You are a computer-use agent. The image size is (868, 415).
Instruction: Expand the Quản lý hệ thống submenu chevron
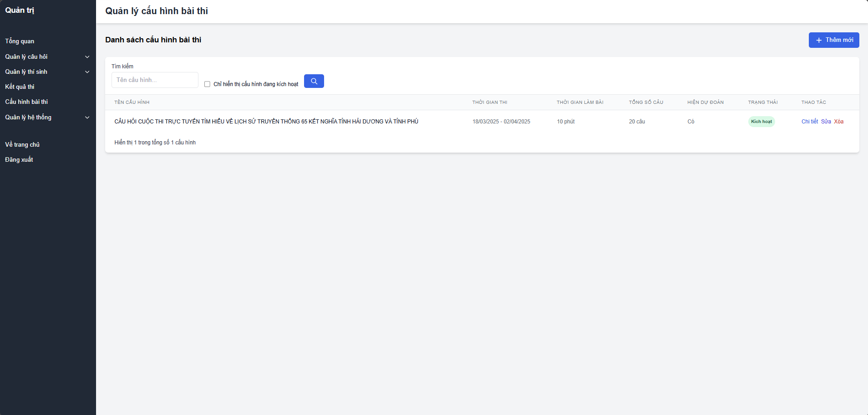[x=87, y=118]
